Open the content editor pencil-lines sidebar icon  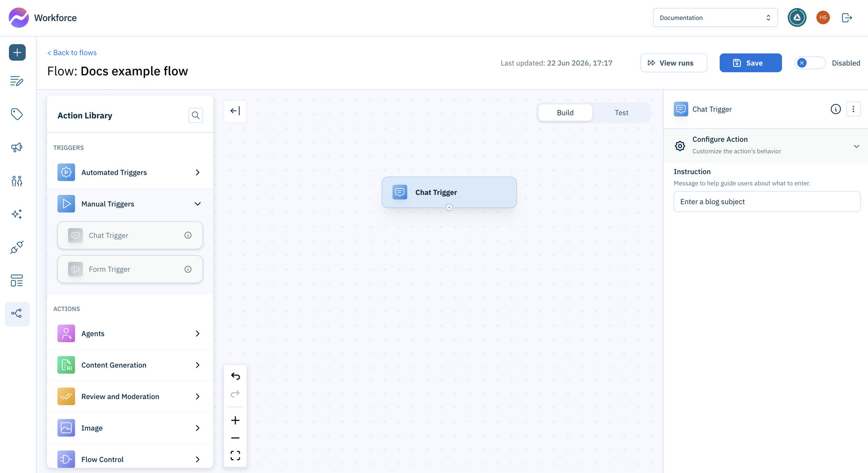[17, 81]
